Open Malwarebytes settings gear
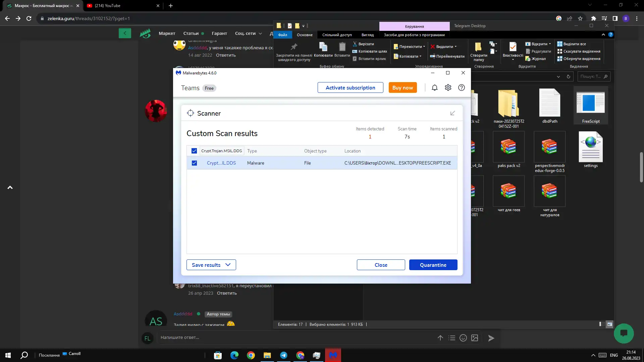 [448, 87]
